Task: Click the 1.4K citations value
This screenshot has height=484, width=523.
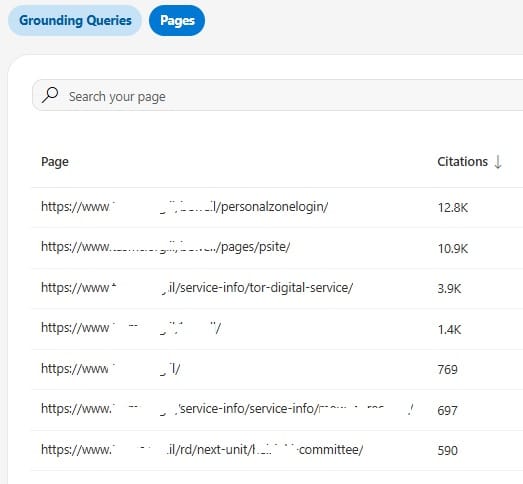Action: coord(449,330)
